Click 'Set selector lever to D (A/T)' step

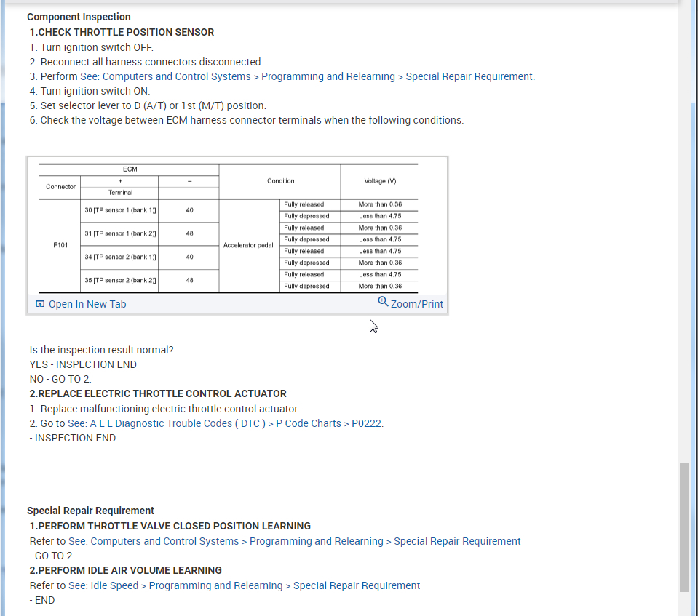(x=148, y=106)
